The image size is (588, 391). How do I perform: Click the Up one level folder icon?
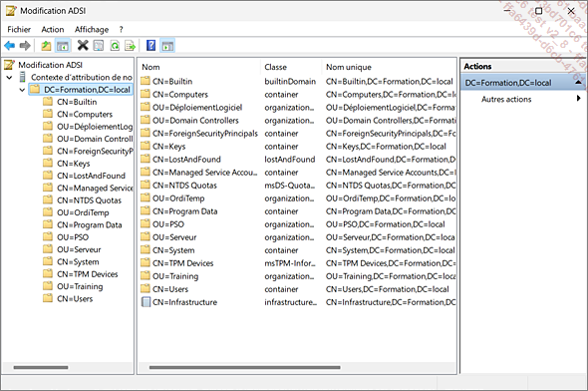coord(46,46)
